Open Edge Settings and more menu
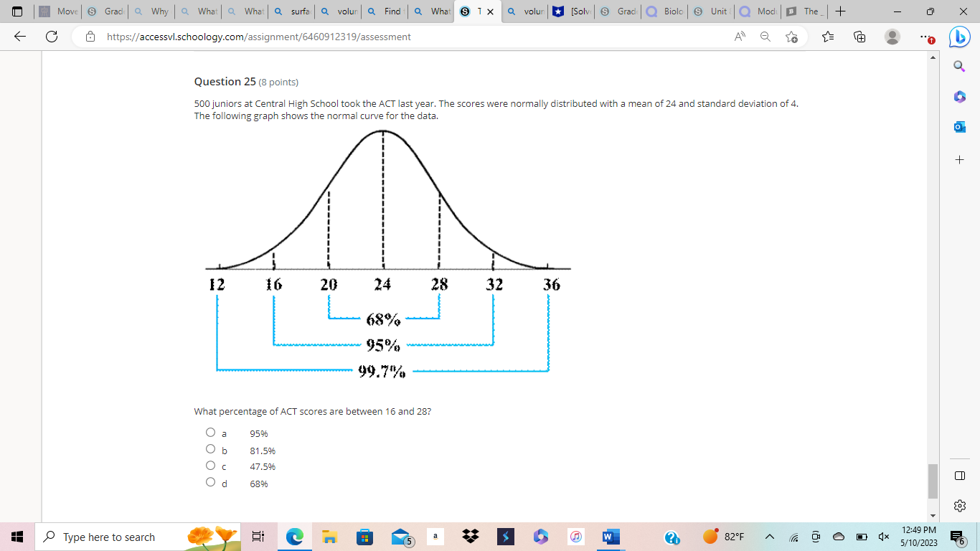 tap(926, 37)
